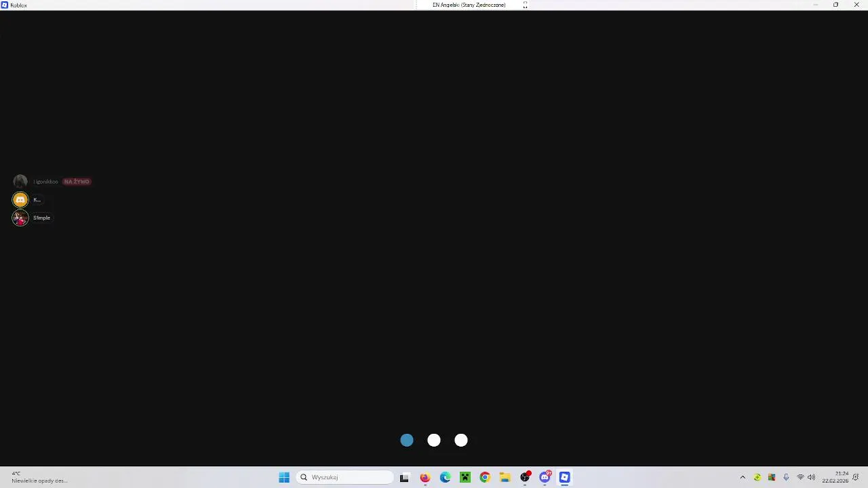This screenshot has height=488, width=868.
Task: Click the microphone tray icon
Action: [786, 477]
